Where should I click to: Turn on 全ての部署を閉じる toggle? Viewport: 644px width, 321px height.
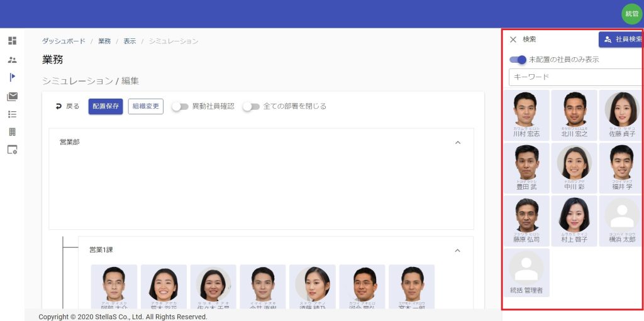coord(252,106)
